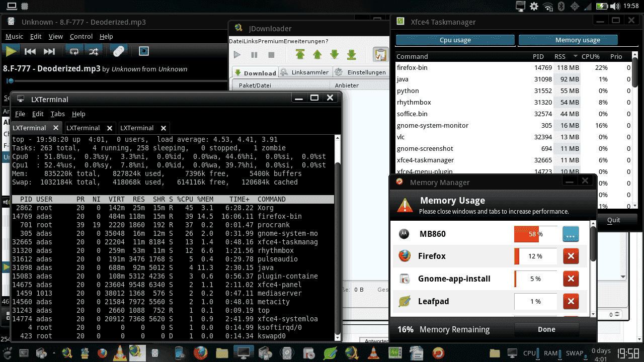Click the Paket/Datei column header

[280, 85]
